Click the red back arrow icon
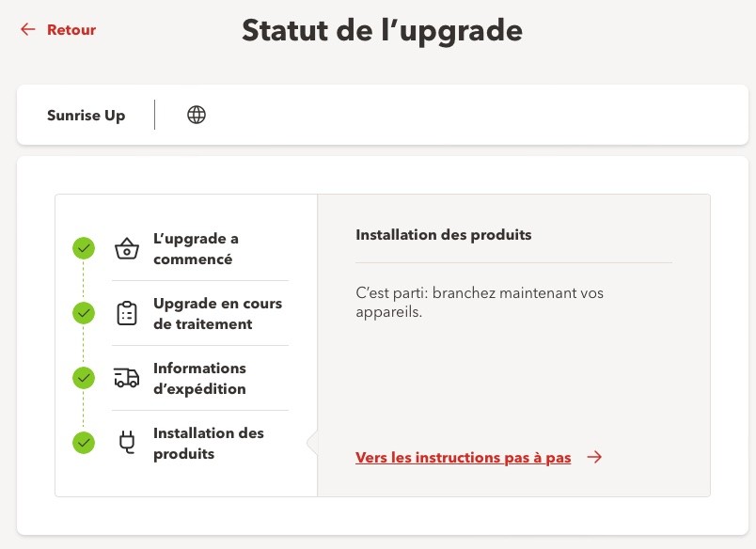Screen dimensions: 756x549 27,30
